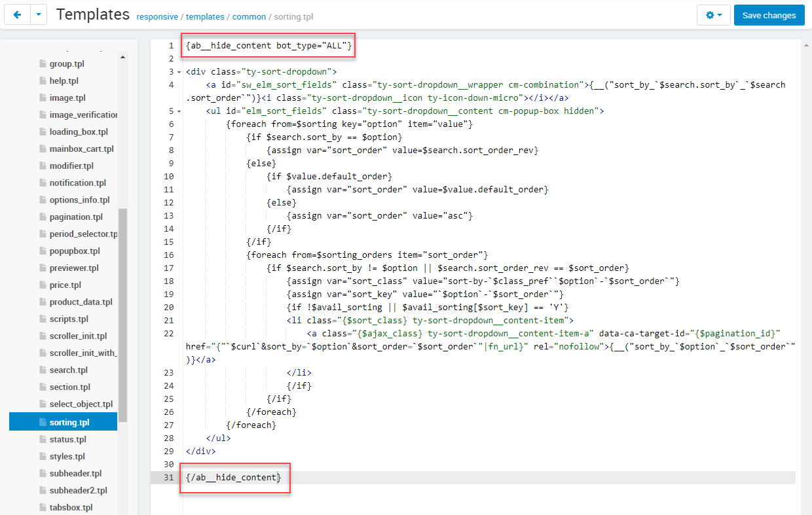
Task: Open status.tpl in the file tree
Action: pyautogui.click(x=67, y=440)
